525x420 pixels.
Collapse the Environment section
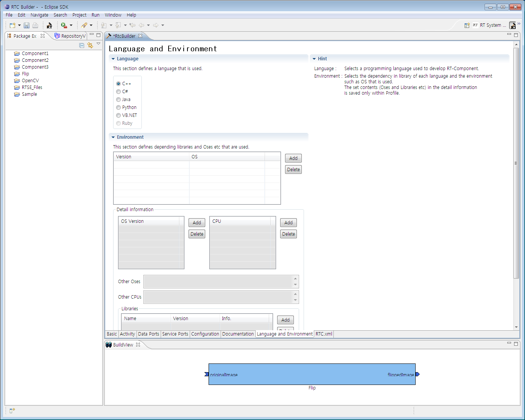pos(113,137)
